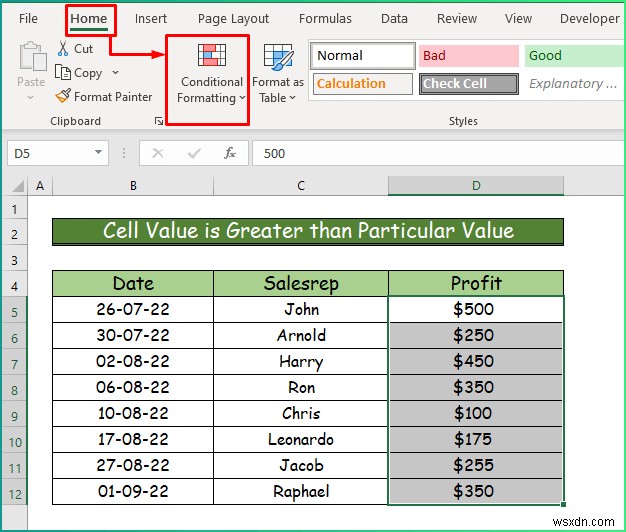Apply the Good cell style
The image size is (626, 532).
click(574, 55)
